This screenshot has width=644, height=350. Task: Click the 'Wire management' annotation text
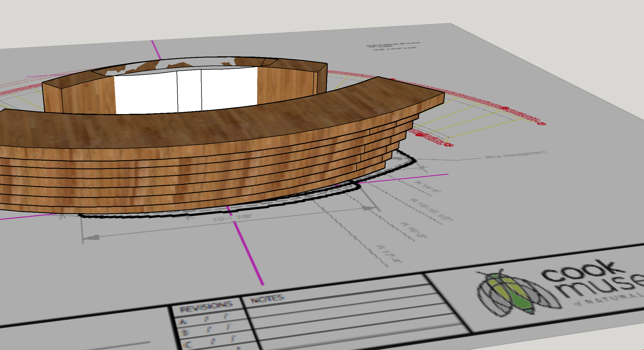pyautogui.click(x=515, y=155)
